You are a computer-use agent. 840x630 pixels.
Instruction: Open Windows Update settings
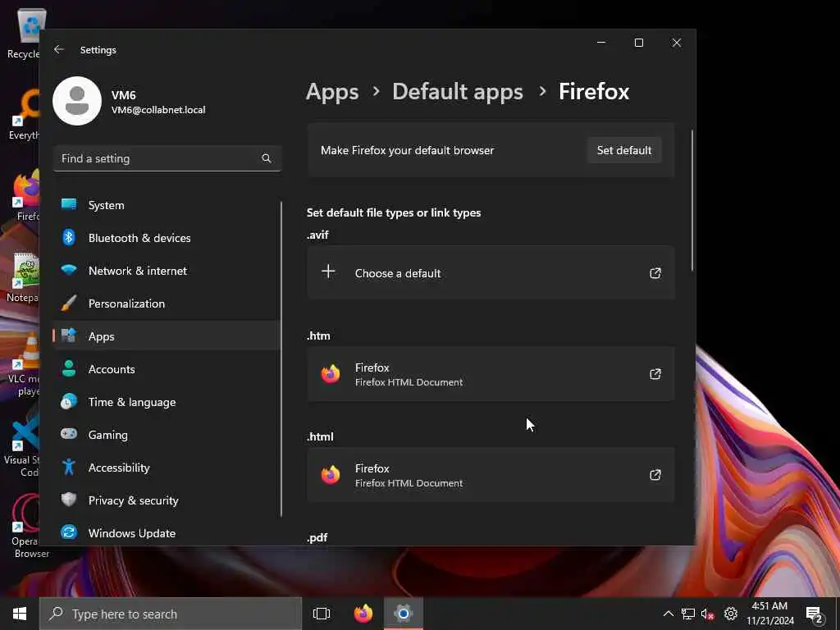pyautogui.click(x=167, y=533)
